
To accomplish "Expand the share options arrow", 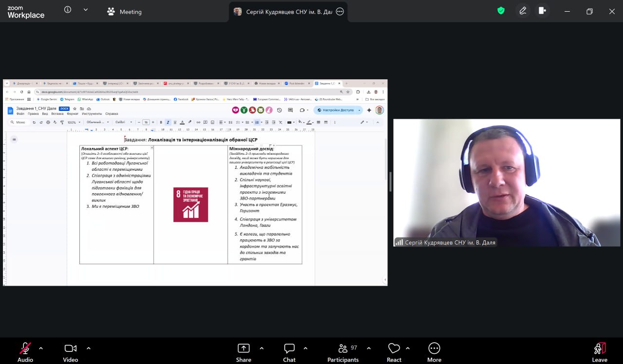I will point(262,348).
